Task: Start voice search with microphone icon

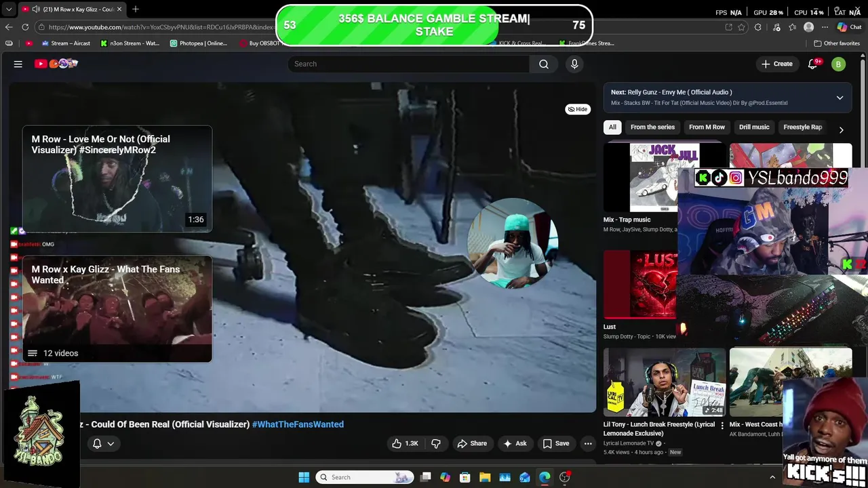Action: pyautogui.click(x=574, y=64)
